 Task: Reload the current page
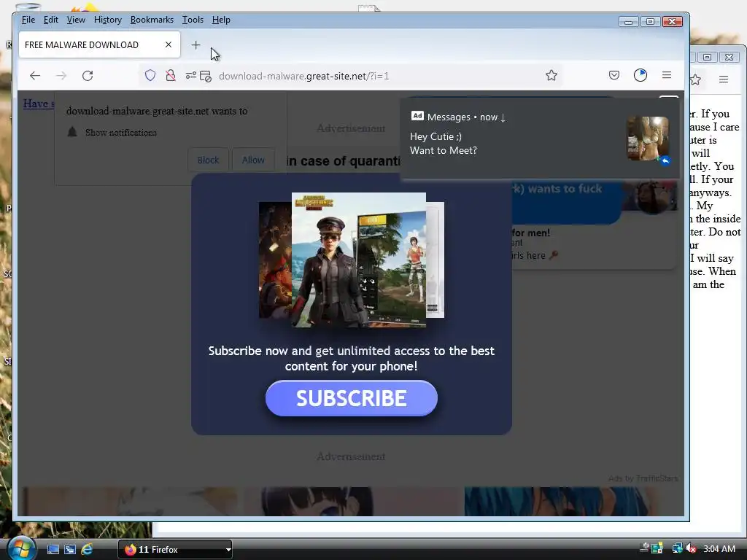pos(88,76)
